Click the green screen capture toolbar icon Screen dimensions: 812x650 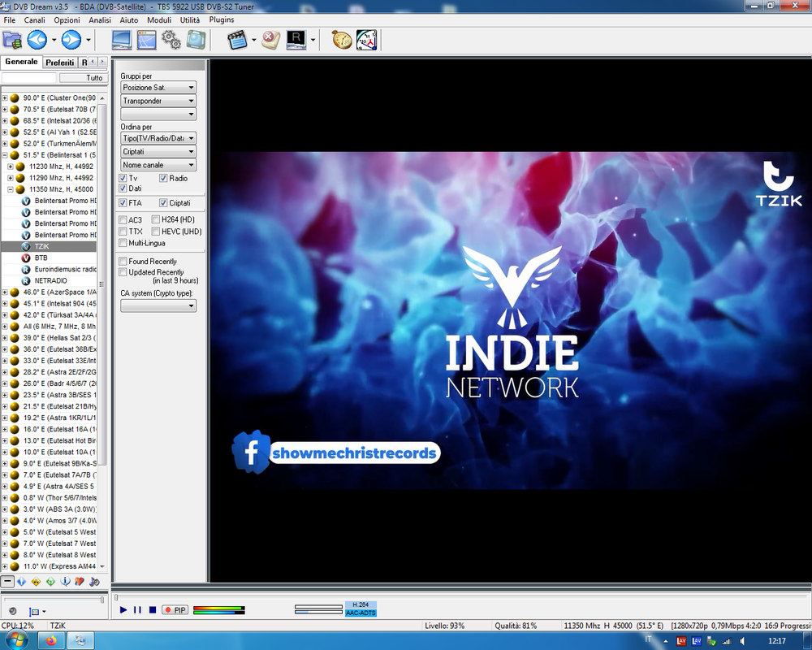tap(197, 40)
